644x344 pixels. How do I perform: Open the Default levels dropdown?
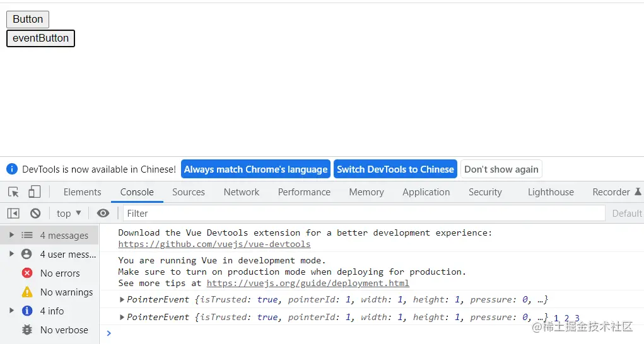(x=627, y=213)
